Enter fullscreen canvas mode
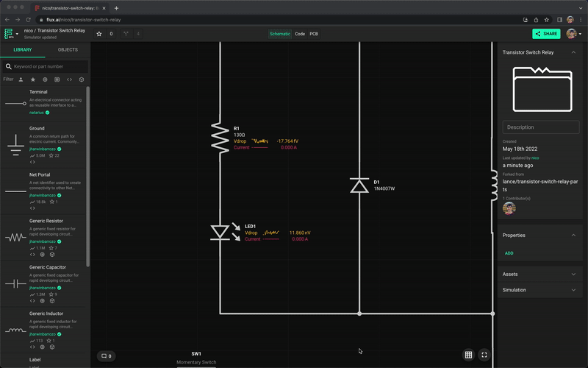The width and height of the screenshot is (588, 368). (484, 355)
